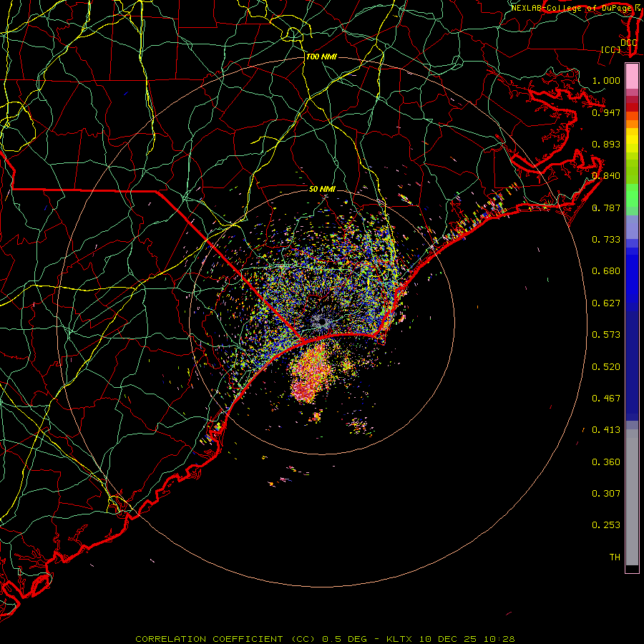Click the 0.787 scale value
Screen dimensions: 644x644
[606, 208]
